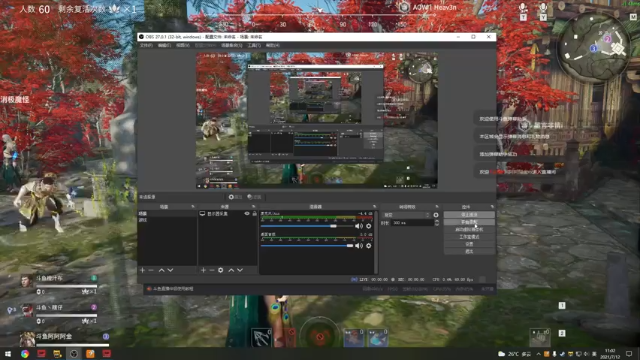This screenshot has height=360, width=640.
Task: Open the scene transition type dropdown
Action: (407, 215)
